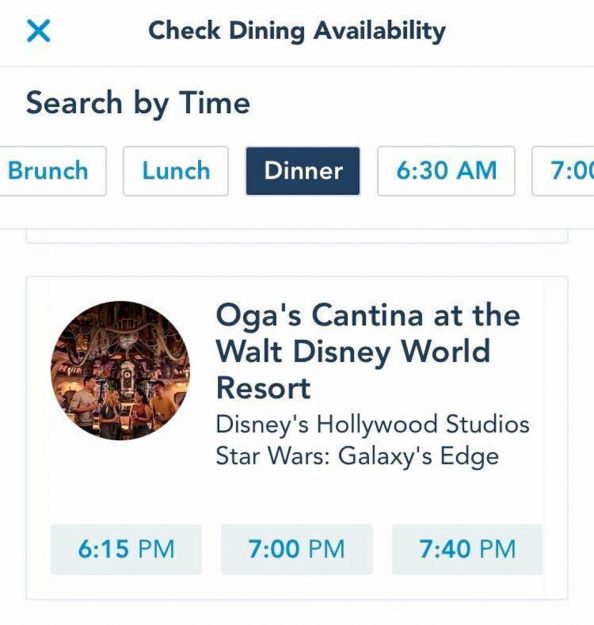Choose the Lunch meal period chip
Screen dimensions: 594x625
(176, 171)
